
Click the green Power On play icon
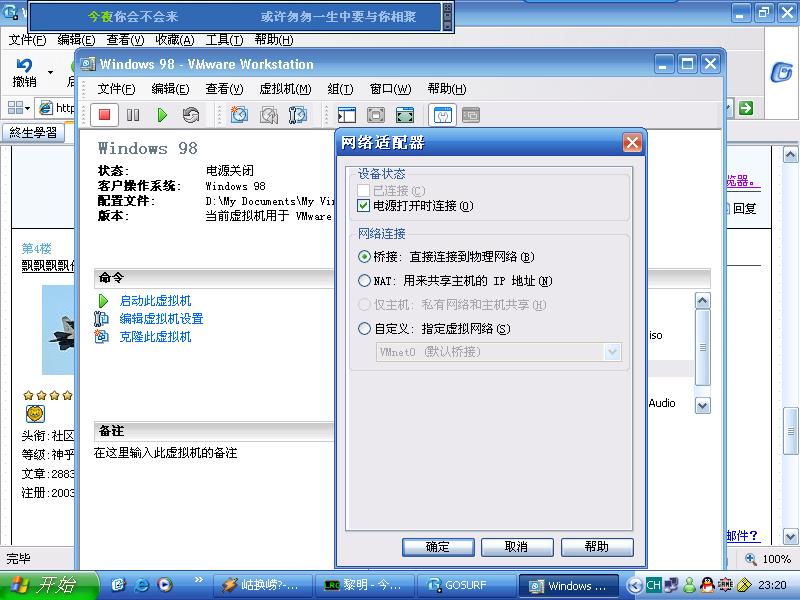(x=162, y=115)
